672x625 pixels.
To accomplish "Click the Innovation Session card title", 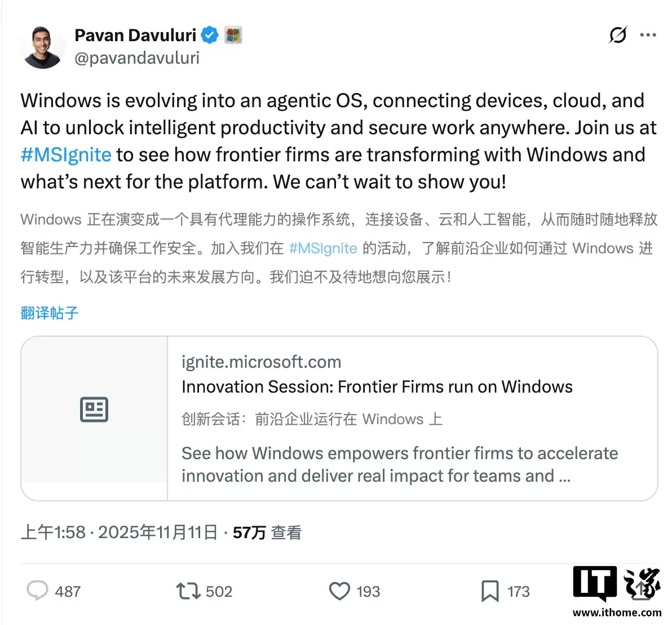I will coord(377,387).
